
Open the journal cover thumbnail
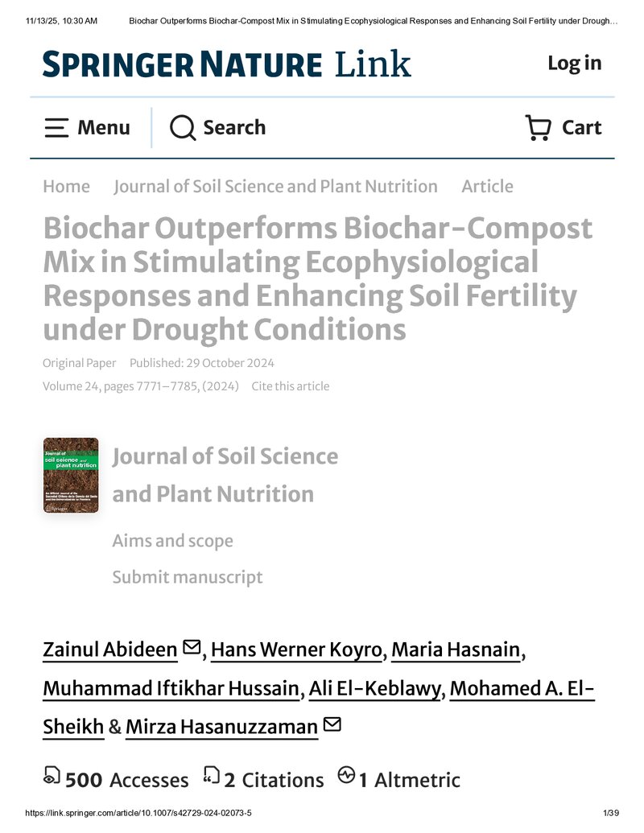71,476
